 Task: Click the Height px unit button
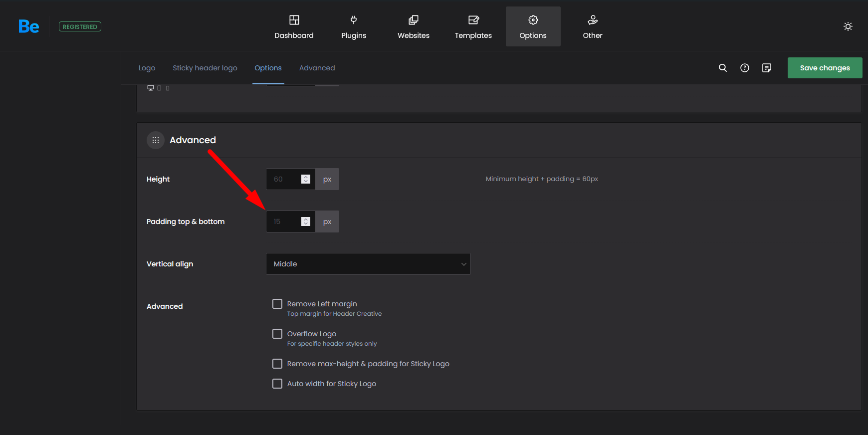click(x=327, y=179)
